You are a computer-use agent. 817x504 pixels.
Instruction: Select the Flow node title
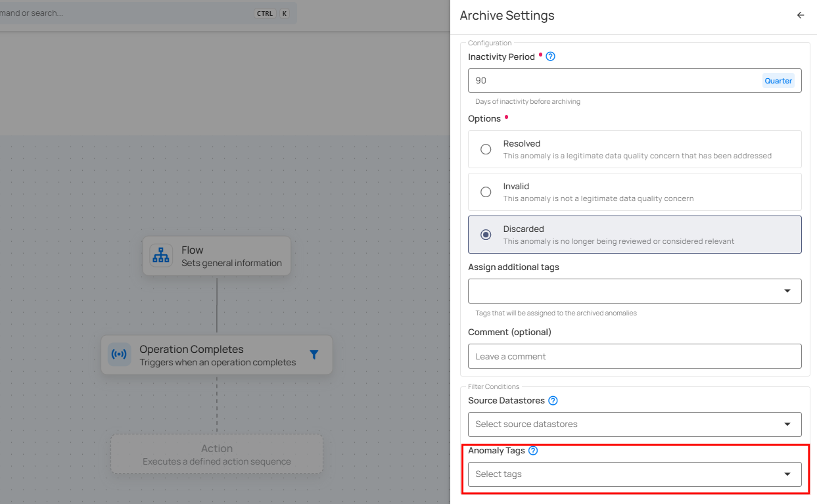193,250
